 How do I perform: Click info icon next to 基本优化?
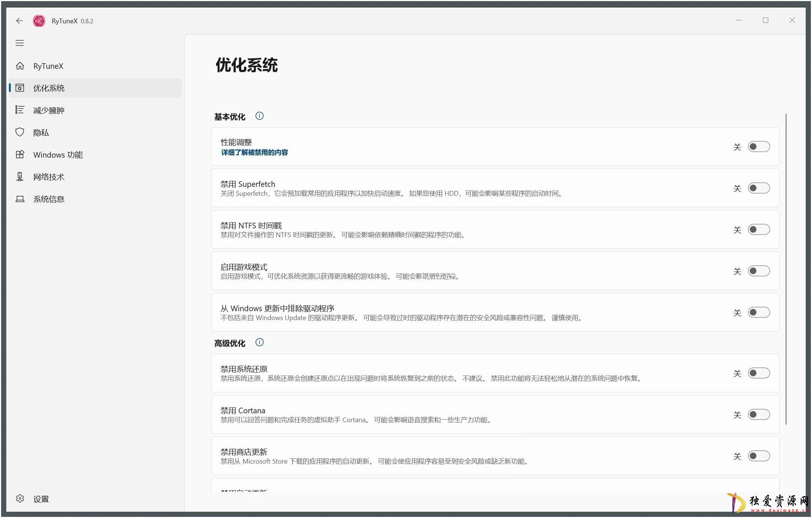(x=260, y=116)
